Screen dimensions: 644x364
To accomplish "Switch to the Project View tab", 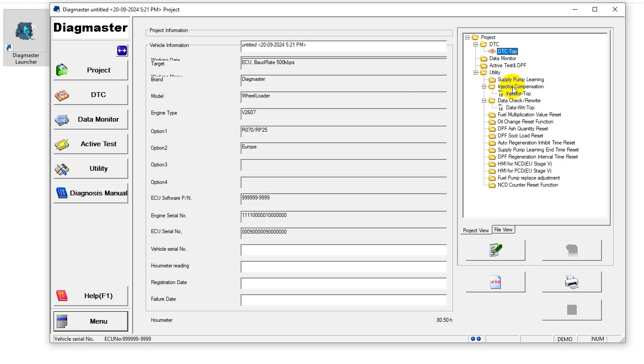I will [x=476, y=231].
